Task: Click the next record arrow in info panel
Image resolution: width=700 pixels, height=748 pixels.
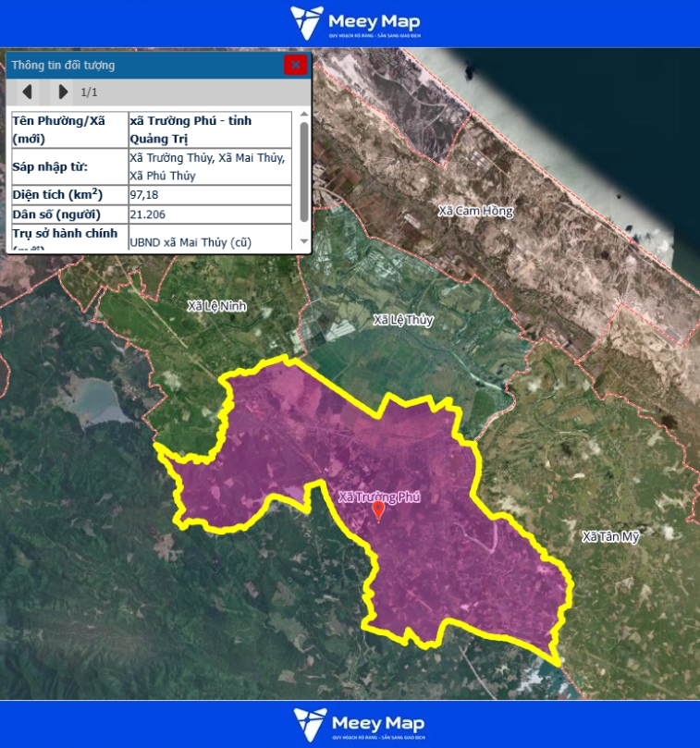Action: (x=63, y=92)
